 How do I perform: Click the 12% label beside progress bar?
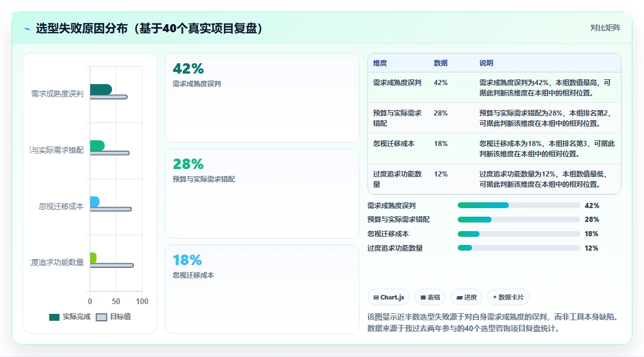pos(592,248)
